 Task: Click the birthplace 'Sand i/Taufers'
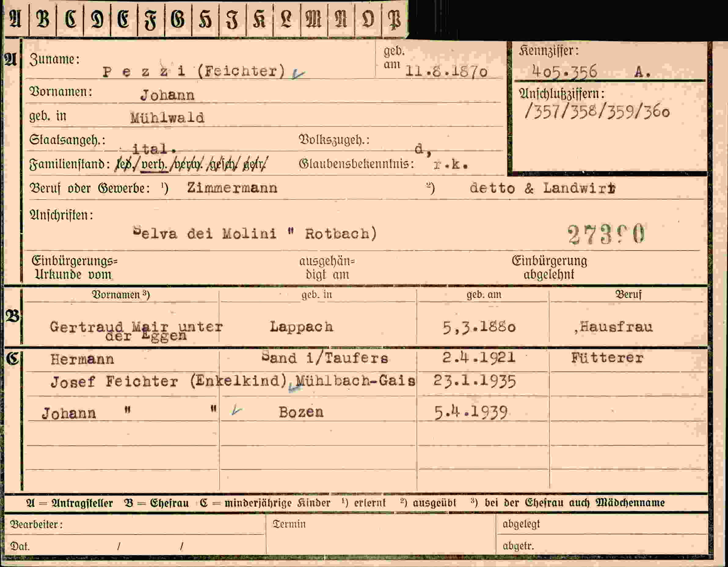pyautogui.click(x=325, y=358)
